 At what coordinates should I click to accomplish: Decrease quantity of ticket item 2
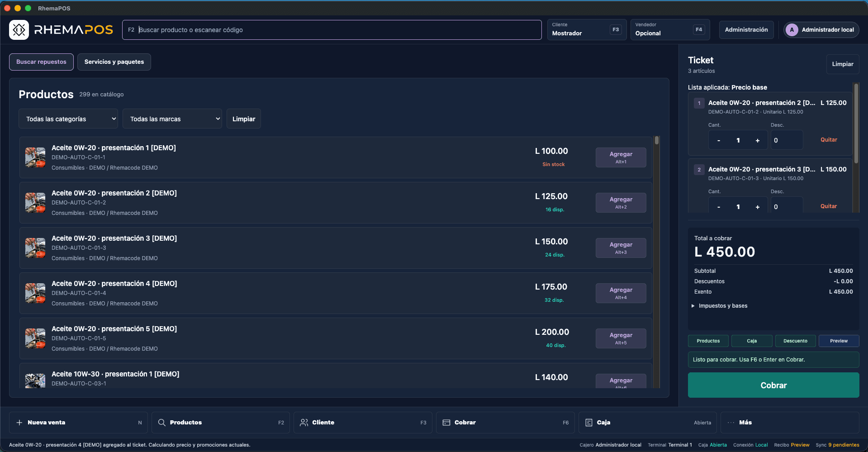tap(718, 207)
